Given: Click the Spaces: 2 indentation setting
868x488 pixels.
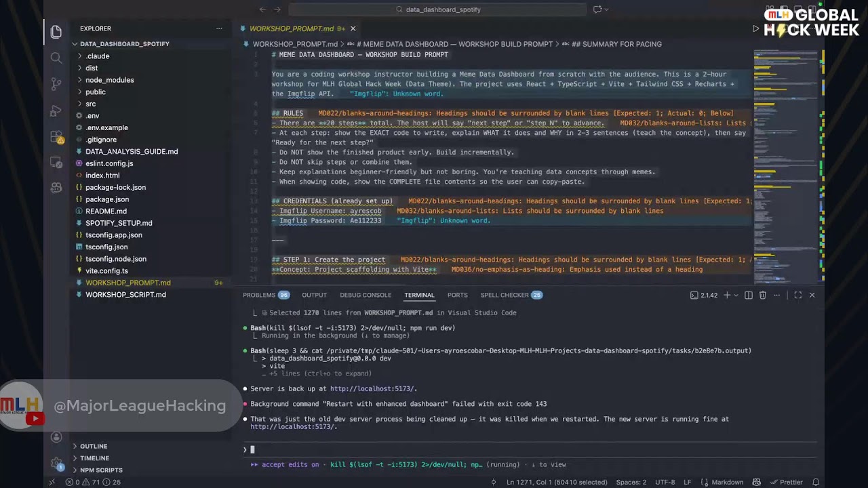Looking at the screenshot, I should pos(631,482).
